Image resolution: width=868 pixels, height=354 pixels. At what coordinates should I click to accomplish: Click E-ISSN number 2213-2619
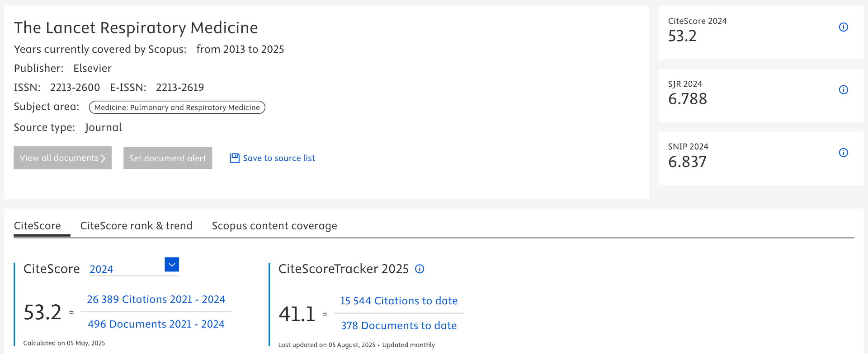pos(180,87)
